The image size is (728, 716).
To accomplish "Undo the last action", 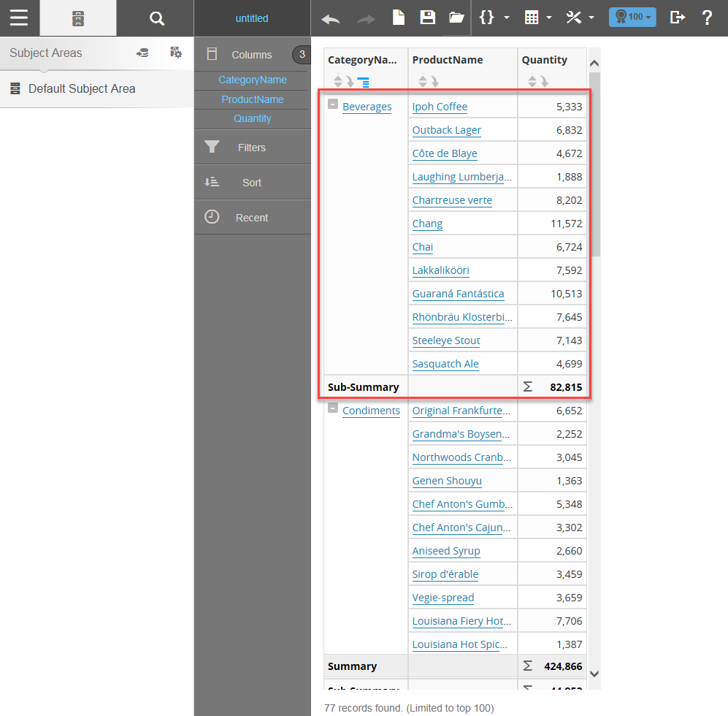I will click(x=331, y=18).
